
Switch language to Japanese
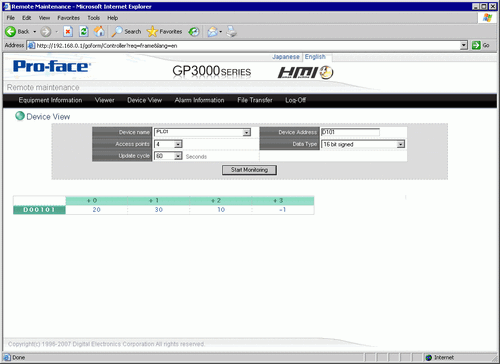(286, 57)
